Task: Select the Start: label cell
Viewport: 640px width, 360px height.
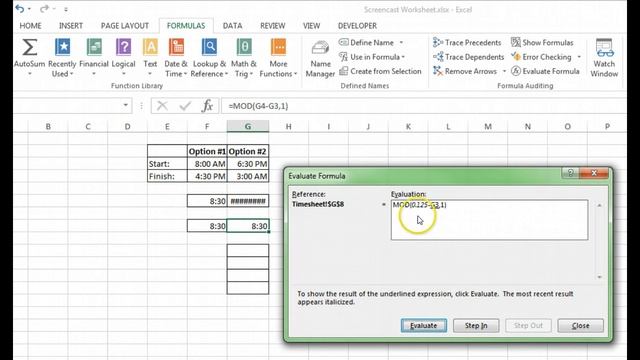Action: [167, 164]
